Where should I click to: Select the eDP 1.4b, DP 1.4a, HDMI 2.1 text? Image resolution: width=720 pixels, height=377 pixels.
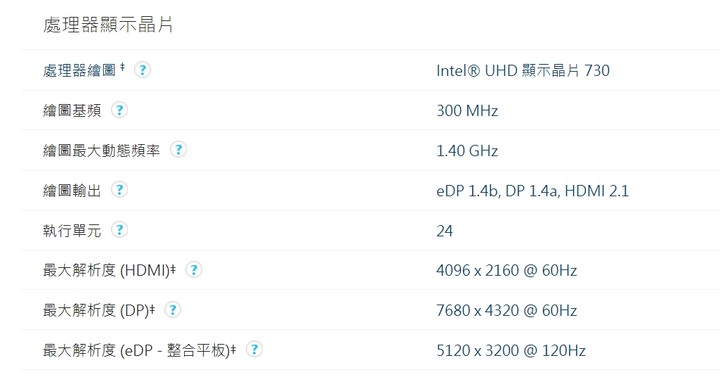point(532,191)
